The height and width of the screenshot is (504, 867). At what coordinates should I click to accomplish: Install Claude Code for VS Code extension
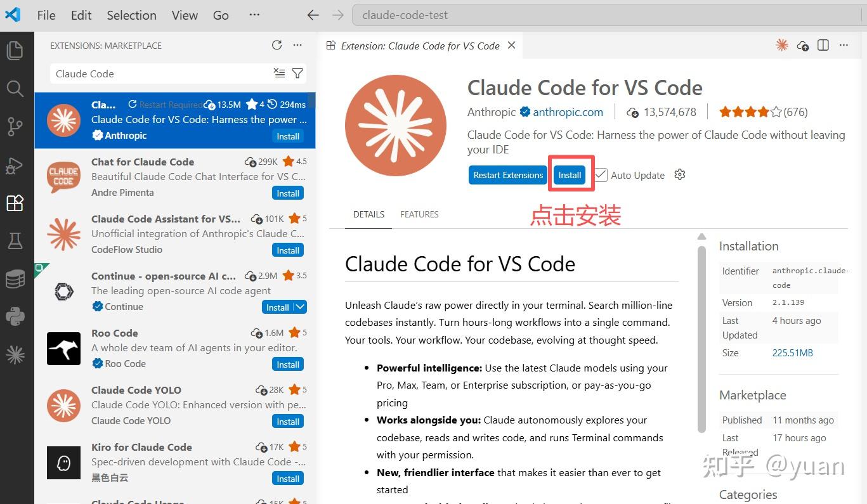570,175
